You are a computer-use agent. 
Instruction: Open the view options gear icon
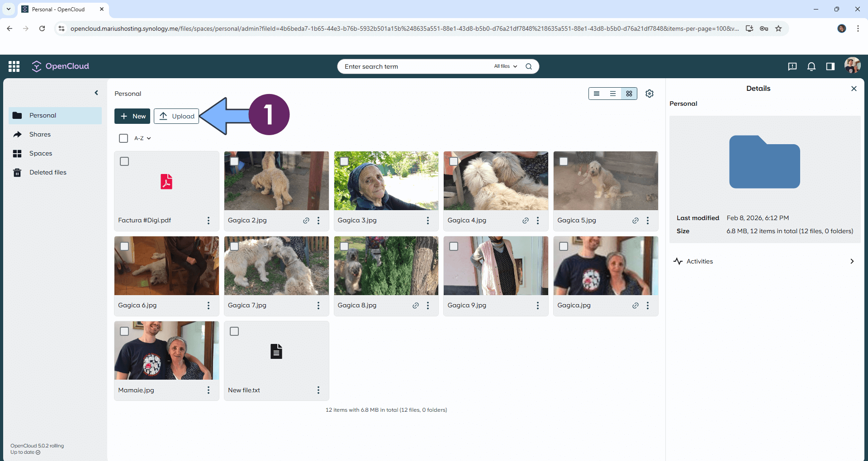coord(649,94)
